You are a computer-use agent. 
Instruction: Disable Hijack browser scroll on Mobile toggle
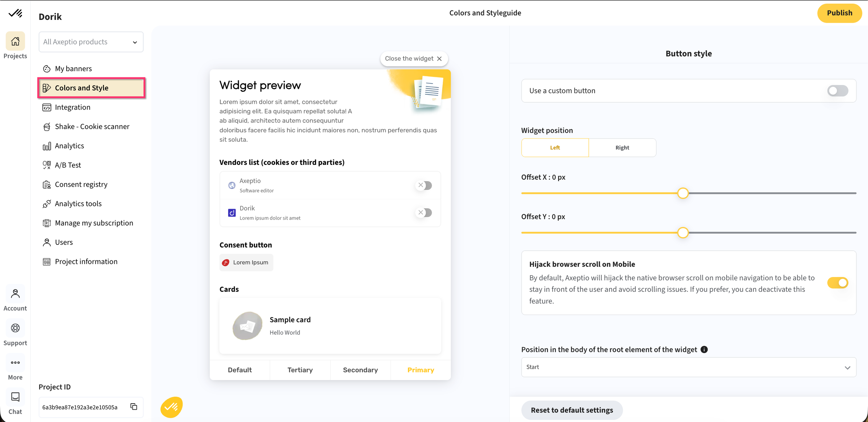[838, 283]
